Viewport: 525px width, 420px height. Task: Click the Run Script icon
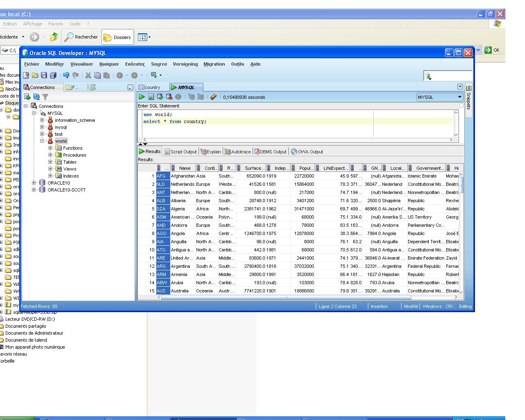tap(151, 97)
